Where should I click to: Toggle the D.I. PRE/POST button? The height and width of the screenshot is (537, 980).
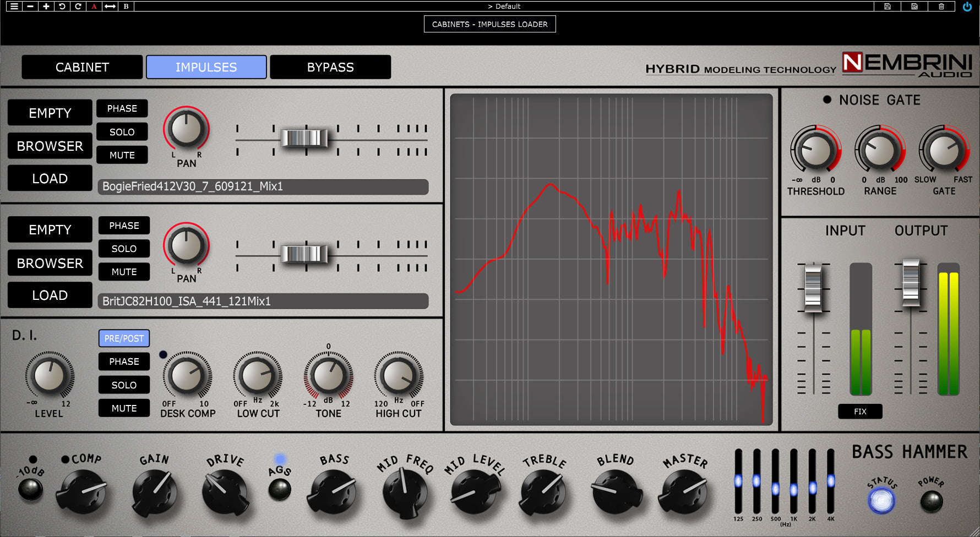pyautogui.click(x=124, y=338)
